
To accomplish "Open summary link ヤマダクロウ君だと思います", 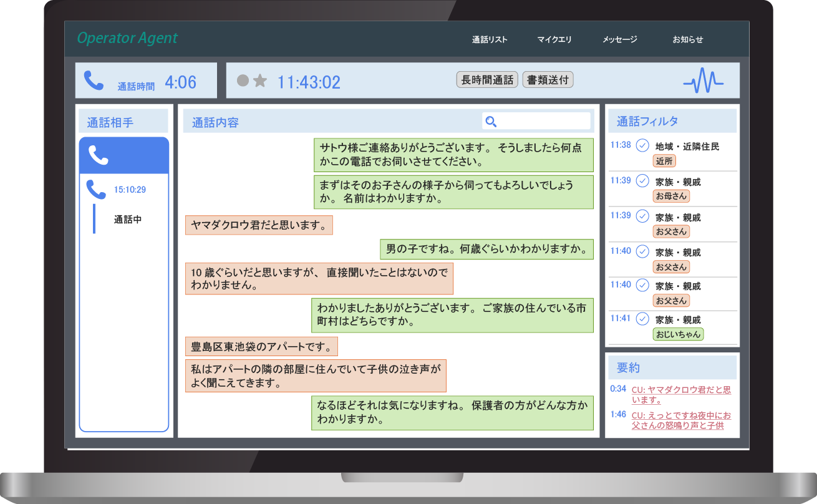I will coord(680,395).
